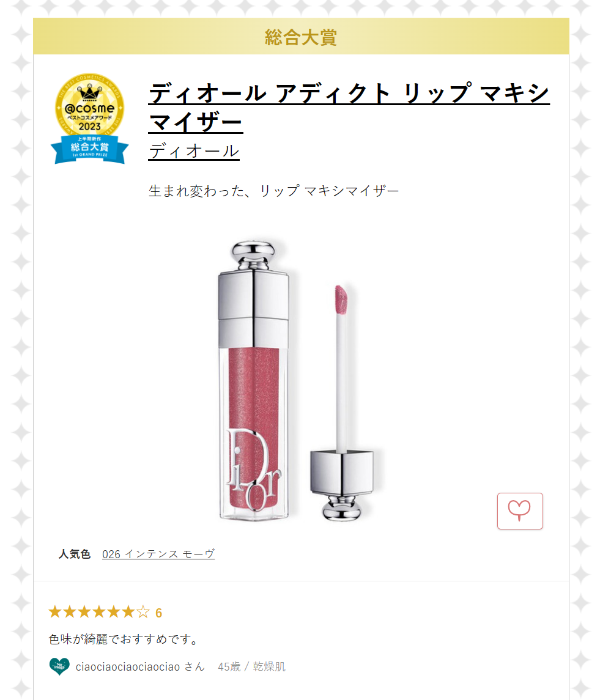Screen dimensions: 600x700
Task: Click the lip gloss tube product image
Action: point(254,381)
